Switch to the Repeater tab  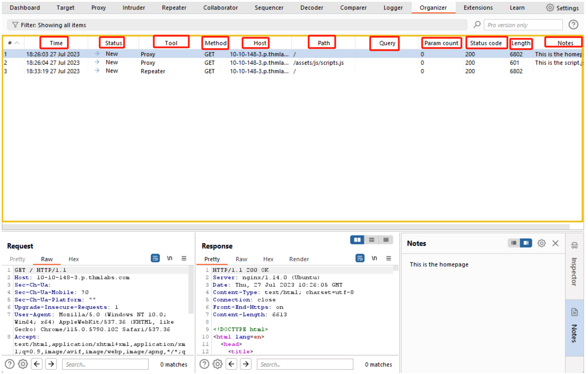(x=174, y=8)
